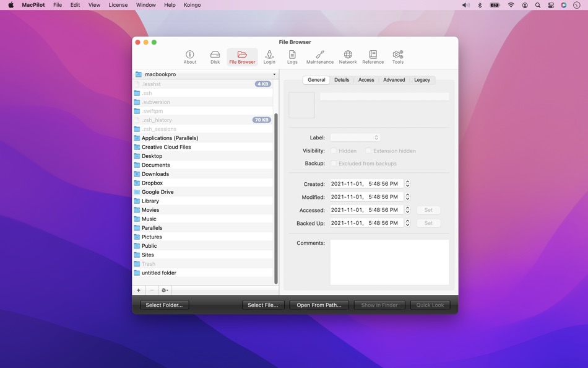The image size is (588, 368).
Task: Open the Logs toolbar section
Action: pyautogui.click(x=292, y=57)
